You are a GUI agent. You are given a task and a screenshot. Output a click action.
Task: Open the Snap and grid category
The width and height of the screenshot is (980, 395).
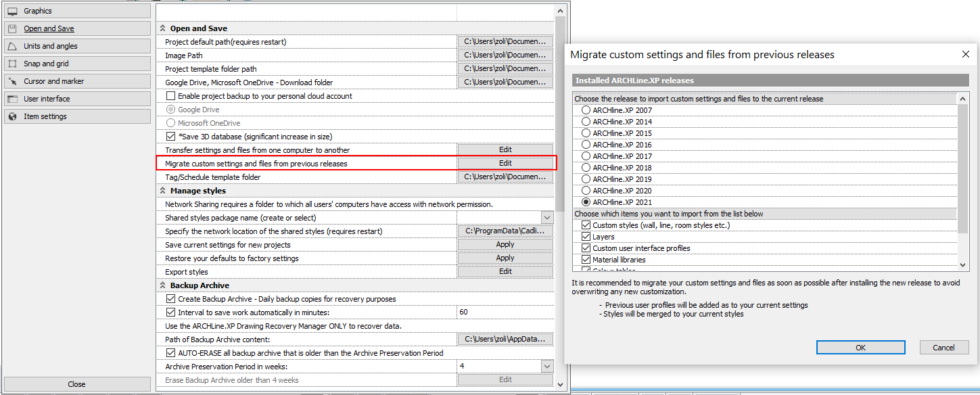77,64
